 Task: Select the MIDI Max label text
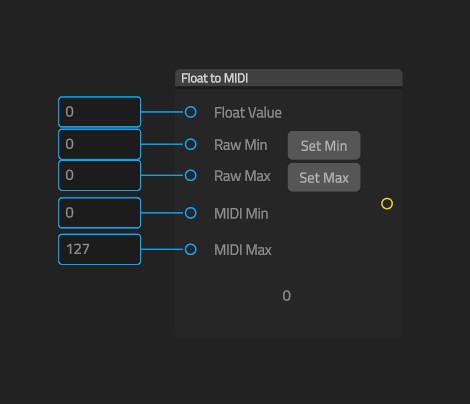(243, 250)
